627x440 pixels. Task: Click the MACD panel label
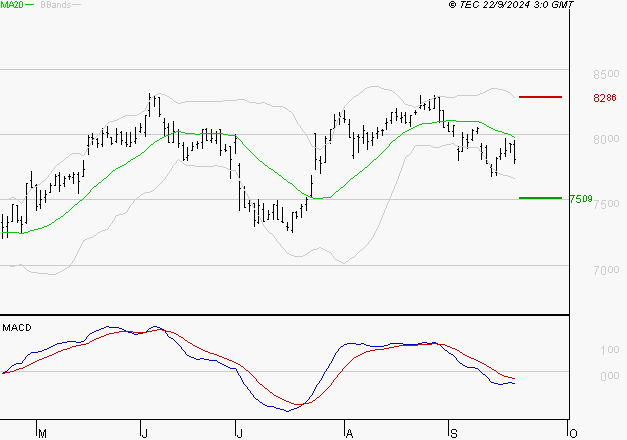point(17,328)
